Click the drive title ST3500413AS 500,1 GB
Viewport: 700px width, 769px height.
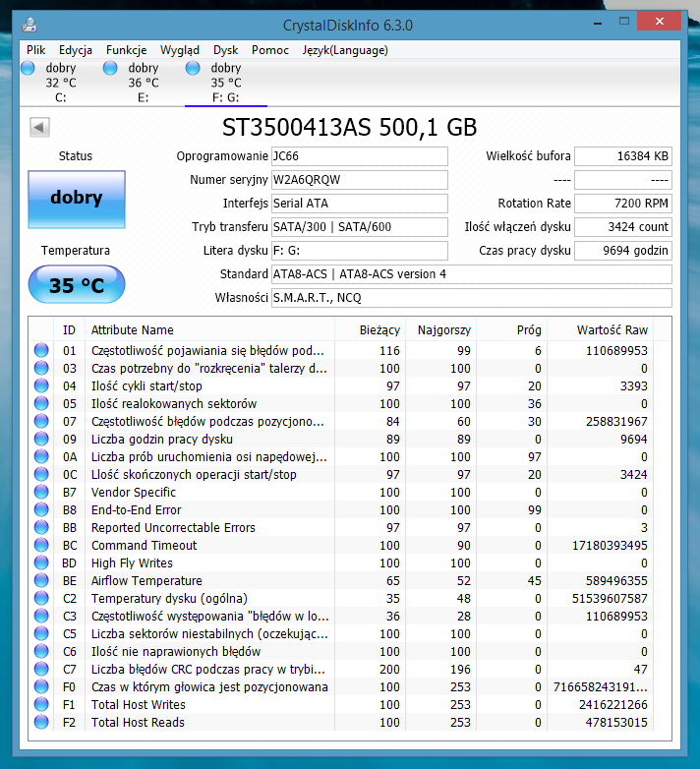350,128
